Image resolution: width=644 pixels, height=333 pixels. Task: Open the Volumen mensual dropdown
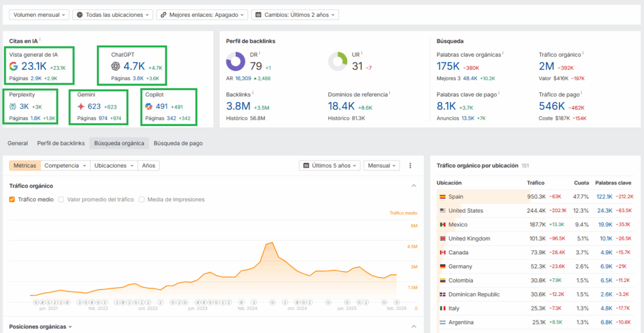(39, 15)
